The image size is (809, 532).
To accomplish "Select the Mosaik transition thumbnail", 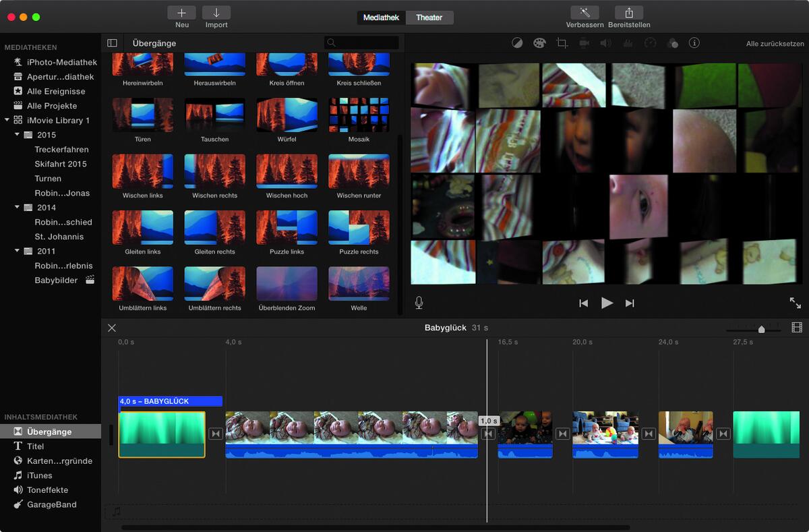I will [x=359, y=114].
